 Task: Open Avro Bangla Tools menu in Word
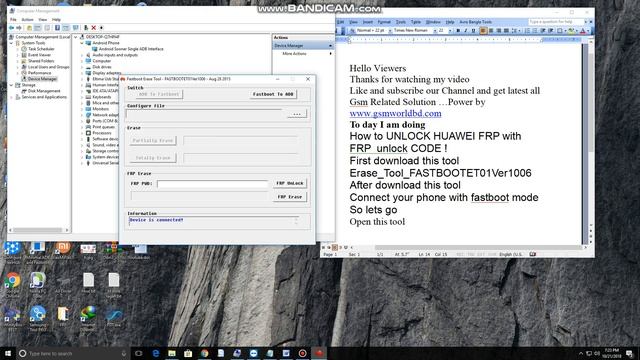(476, 22)
